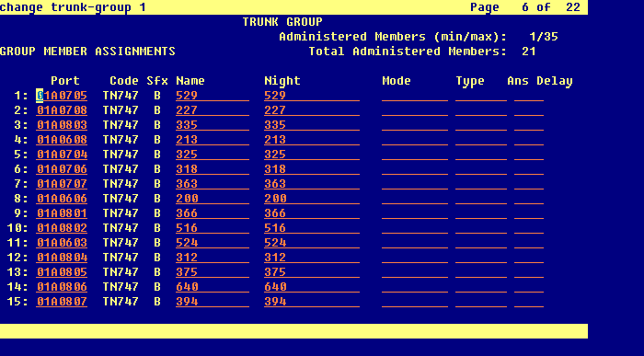Select the empty Type field in row 8

coord(481,199)
